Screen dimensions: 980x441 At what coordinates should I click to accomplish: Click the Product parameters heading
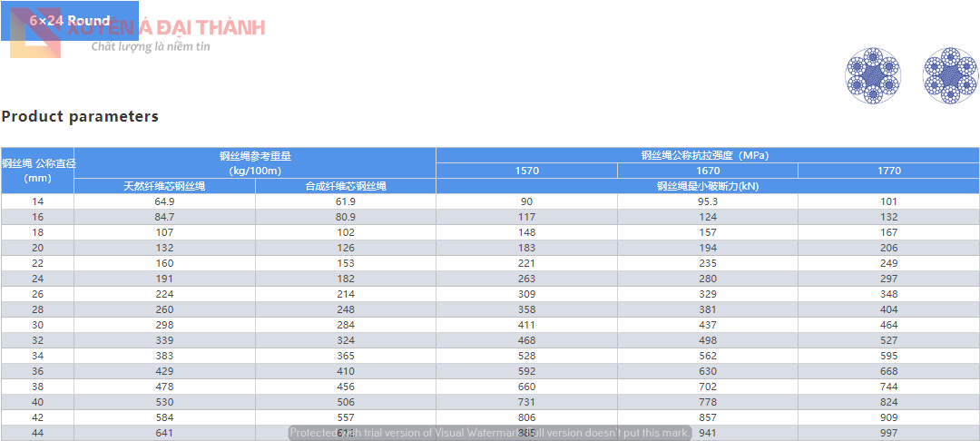80,116
